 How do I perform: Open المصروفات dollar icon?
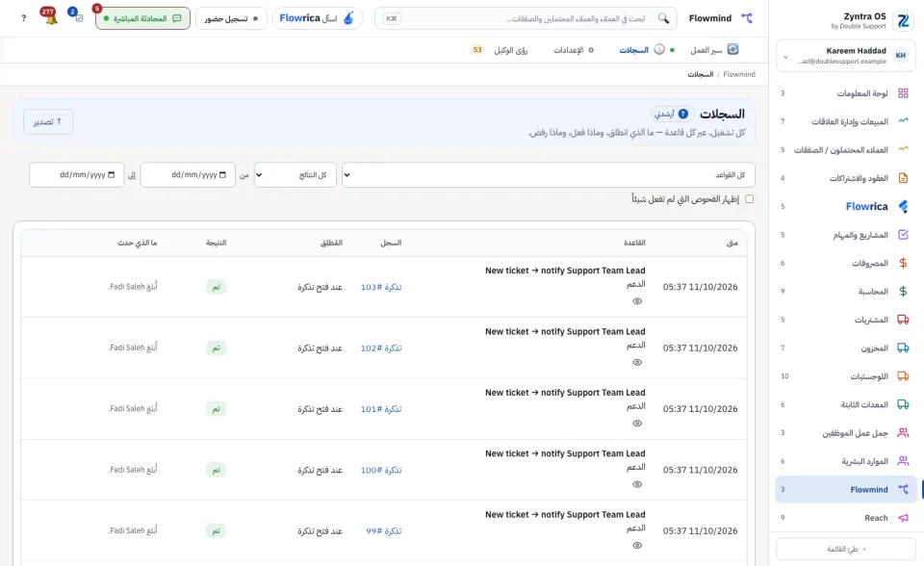[x=903, y=263]
